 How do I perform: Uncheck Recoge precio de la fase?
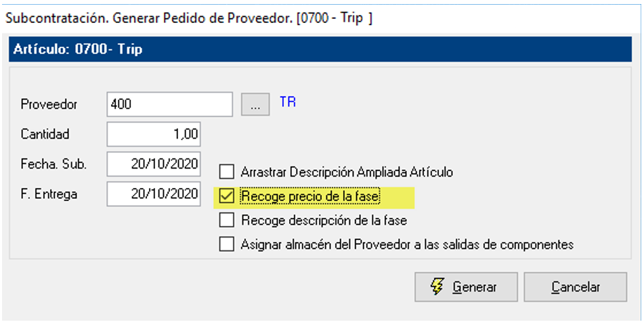pos(226,196)
